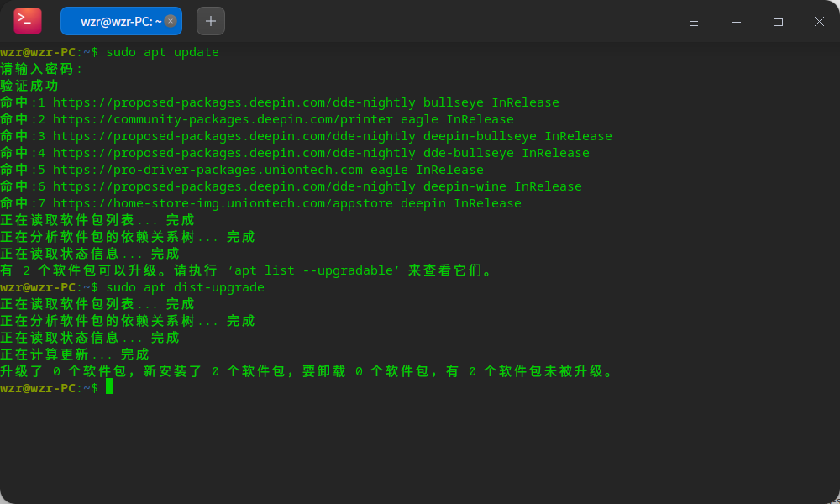Select the wzr@wzr-PC:~ tab
The width and height of the screenshot is (840, 504).
118,21
